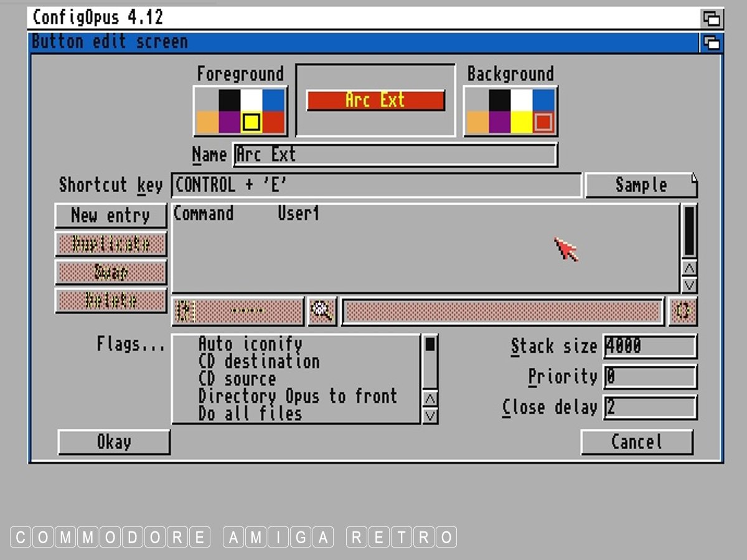Select Directory Opus to front flag

coord(297,396)
